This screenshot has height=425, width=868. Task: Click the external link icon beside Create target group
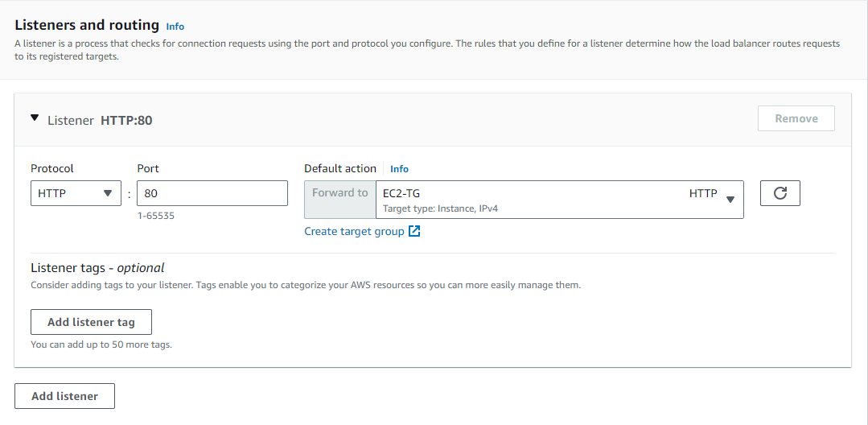coord(414,232)
